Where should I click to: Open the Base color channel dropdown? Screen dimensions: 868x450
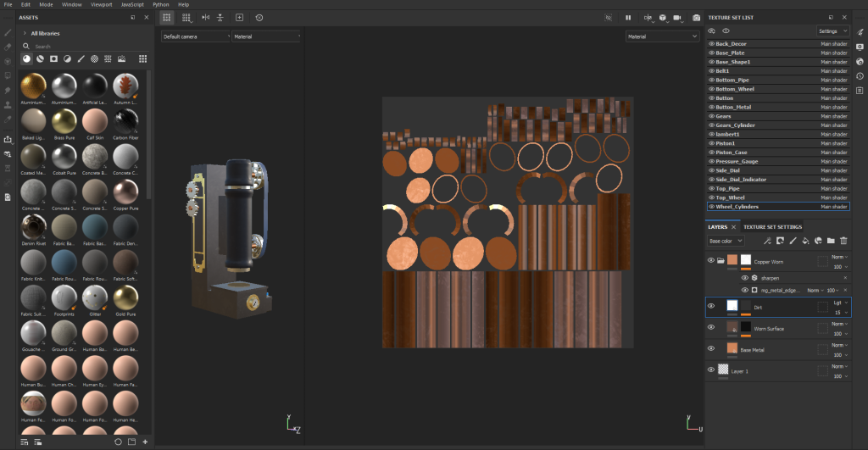726,241
